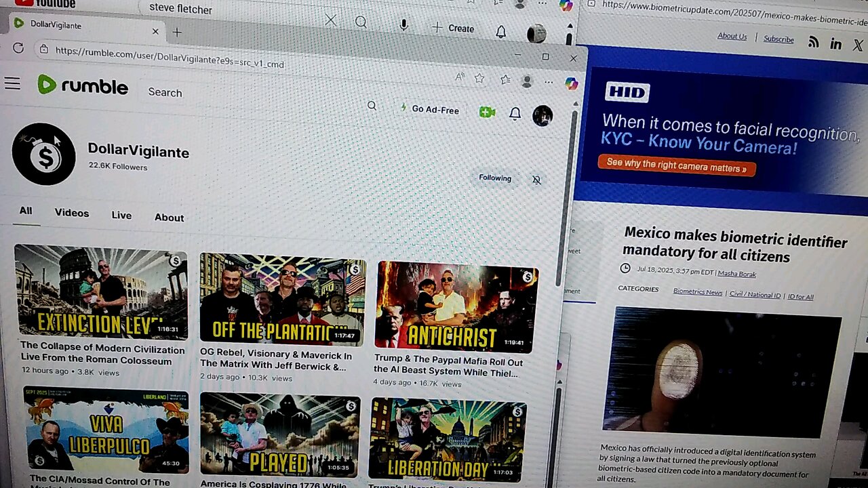Open the favorites list icon
This screenshot has width=868, height=488.
(505, 79)
